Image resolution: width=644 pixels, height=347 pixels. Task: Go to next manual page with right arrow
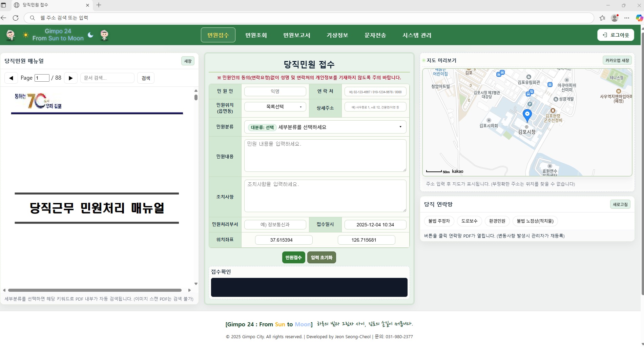click(70, 78)
